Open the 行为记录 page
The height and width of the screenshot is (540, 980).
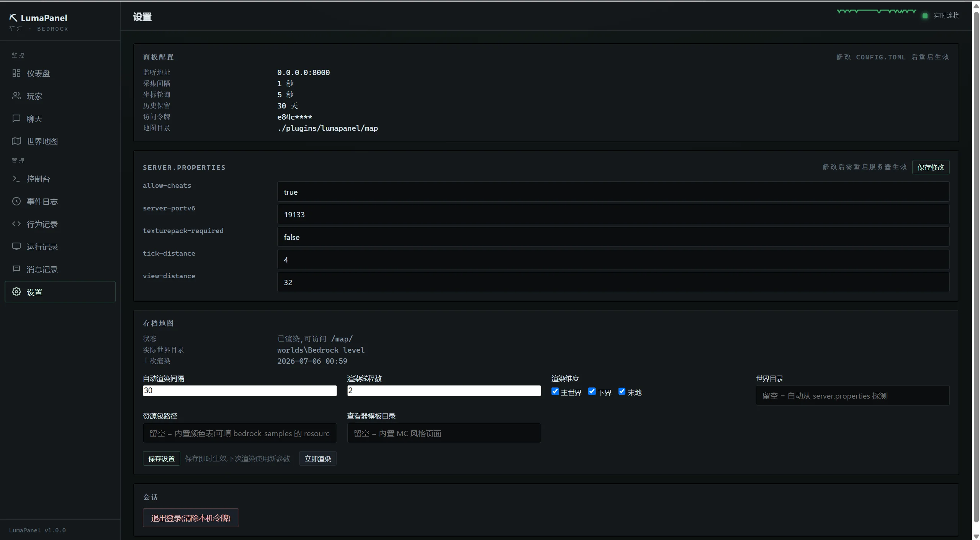point(60,224)
